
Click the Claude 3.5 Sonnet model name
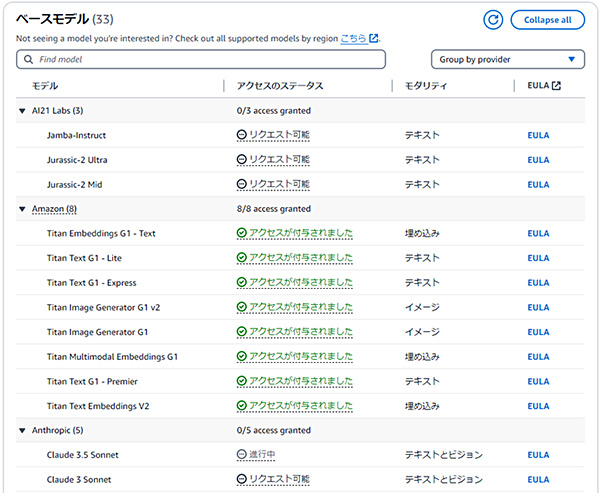(x=83, y=455)
